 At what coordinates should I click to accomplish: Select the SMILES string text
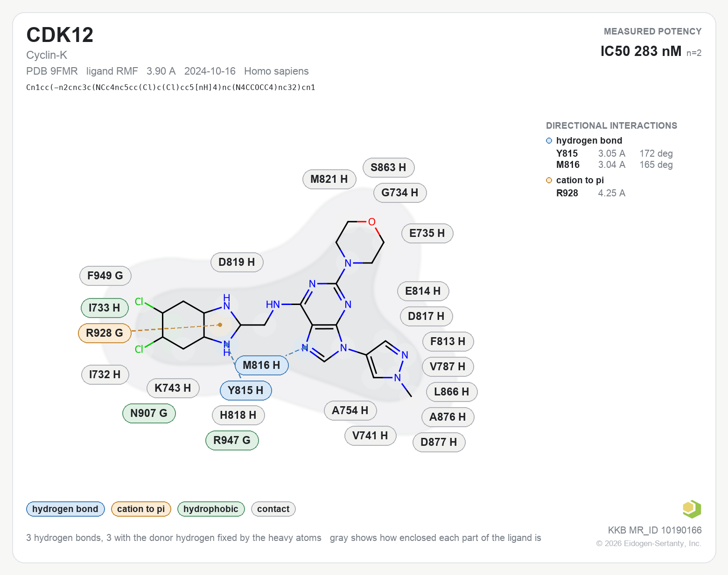click(171, 87)
